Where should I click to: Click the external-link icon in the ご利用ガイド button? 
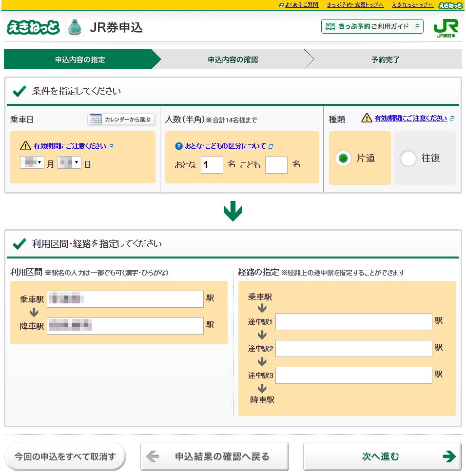point(417,26)
